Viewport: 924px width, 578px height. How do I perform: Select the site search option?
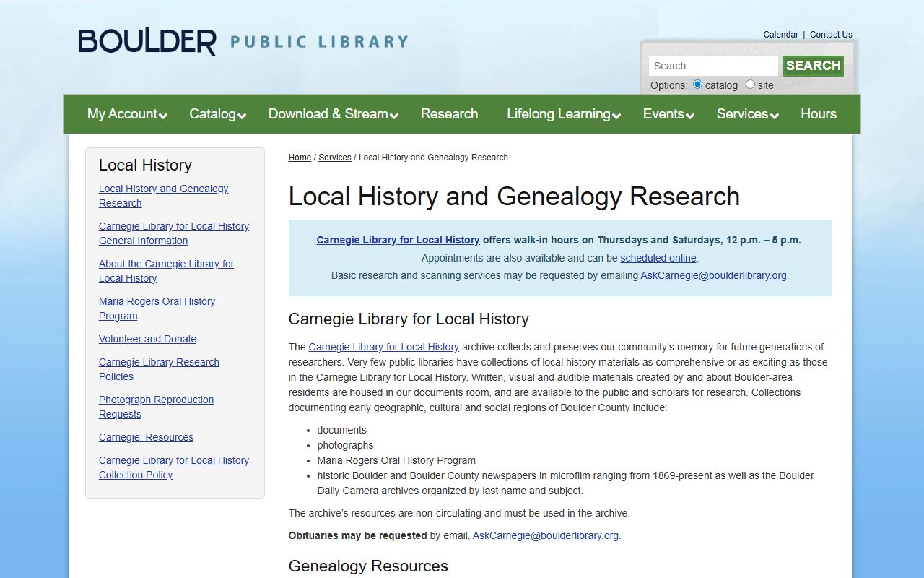750,85
